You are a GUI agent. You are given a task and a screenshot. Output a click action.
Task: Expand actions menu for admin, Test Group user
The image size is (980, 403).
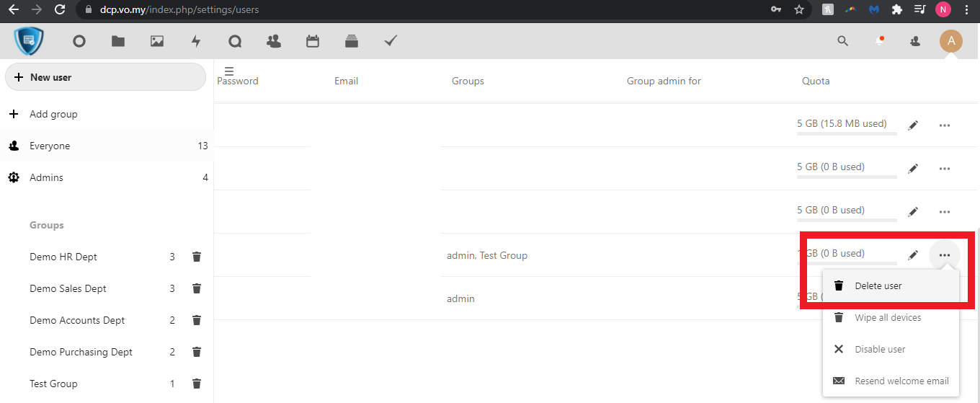[944, 255]
